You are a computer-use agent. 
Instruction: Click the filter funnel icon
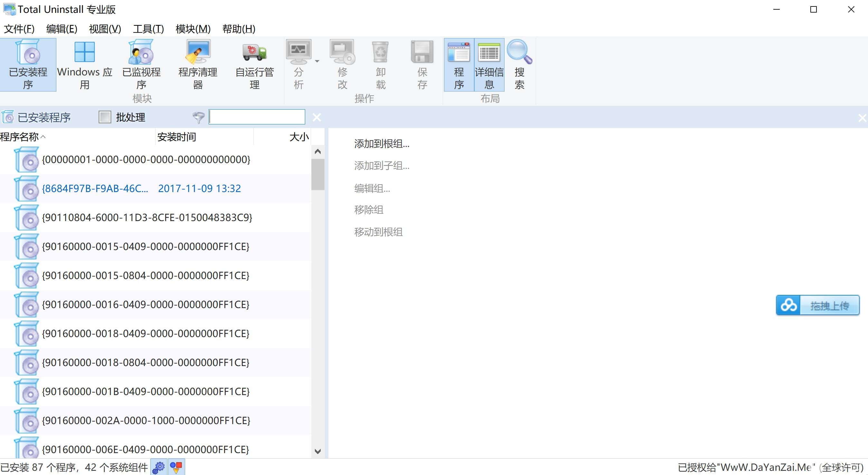click(x=198, y=117)
